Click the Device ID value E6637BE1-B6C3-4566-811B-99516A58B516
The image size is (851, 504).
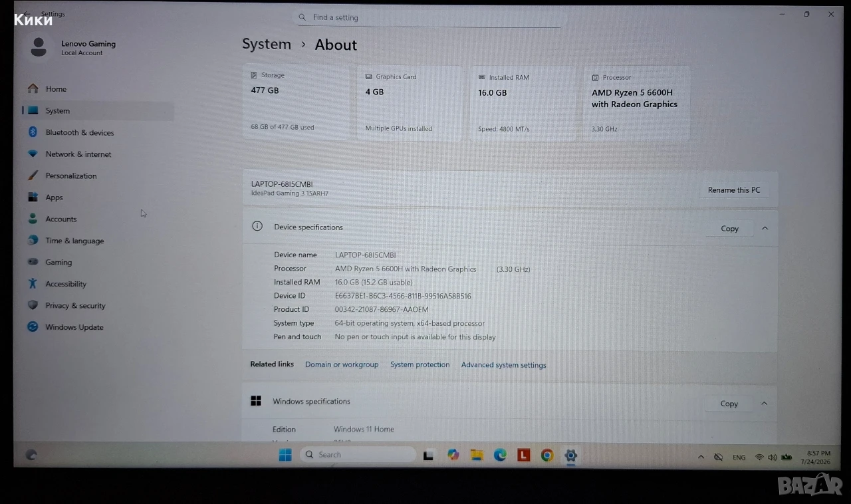(x=403, y=296)
